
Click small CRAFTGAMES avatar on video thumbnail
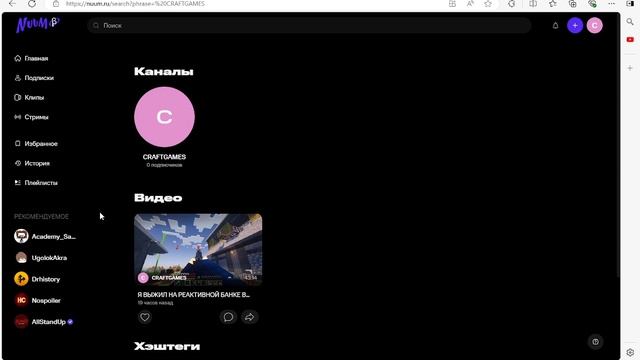click(x=143, y=278)
